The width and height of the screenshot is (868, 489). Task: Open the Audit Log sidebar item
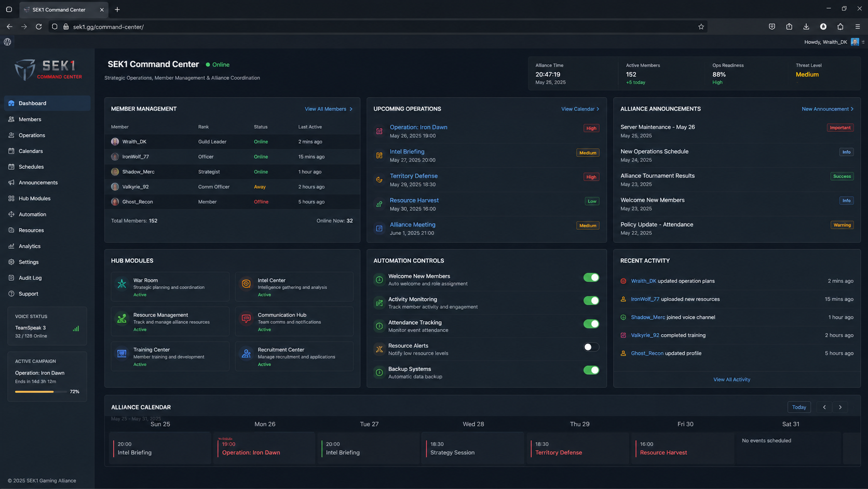point(47,278)
